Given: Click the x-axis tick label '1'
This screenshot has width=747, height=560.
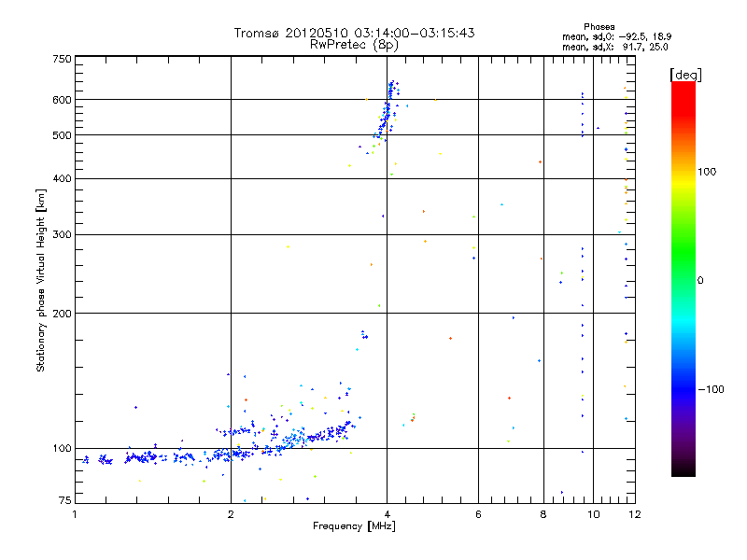Looking at the screenshot, I should 75,514.
